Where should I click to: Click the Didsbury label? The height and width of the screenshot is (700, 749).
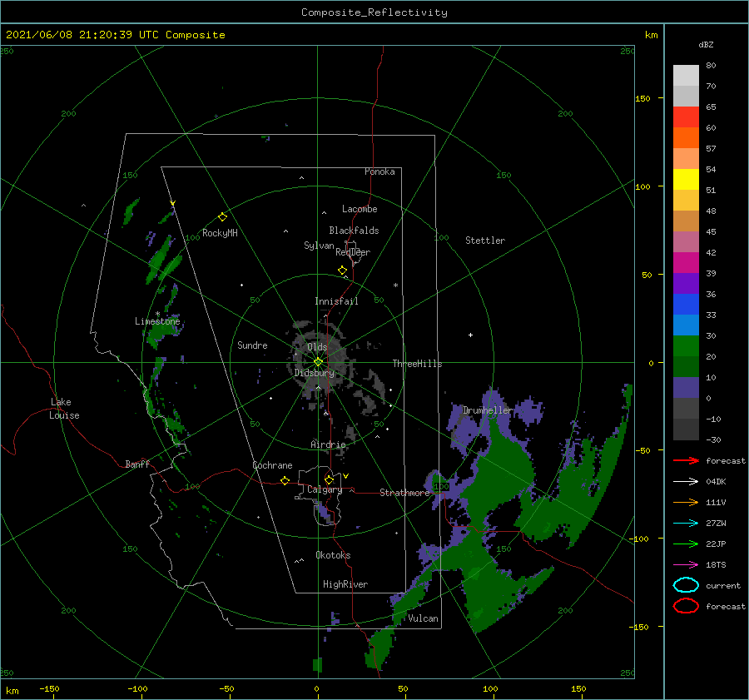click(315, 373)
